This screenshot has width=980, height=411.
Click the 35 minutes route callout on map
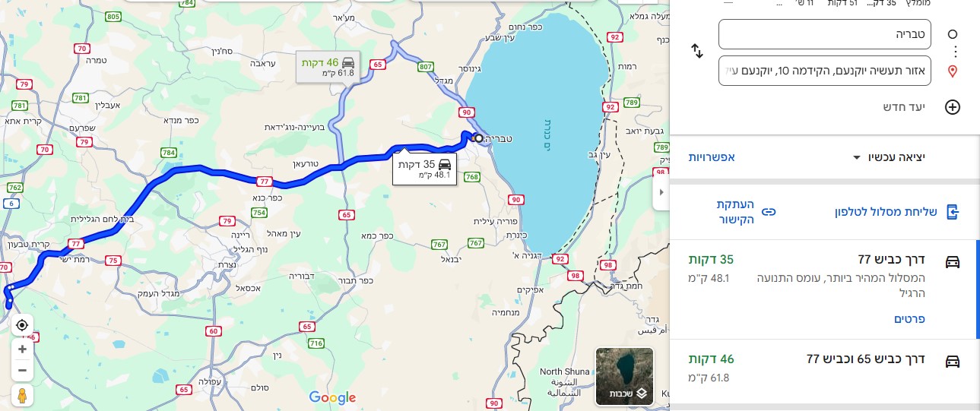[x=424, y=169]
